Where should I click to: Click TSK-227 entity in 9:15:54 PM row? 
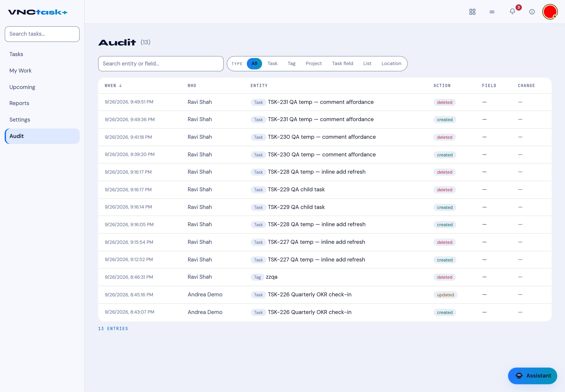[x=316, y=242]
